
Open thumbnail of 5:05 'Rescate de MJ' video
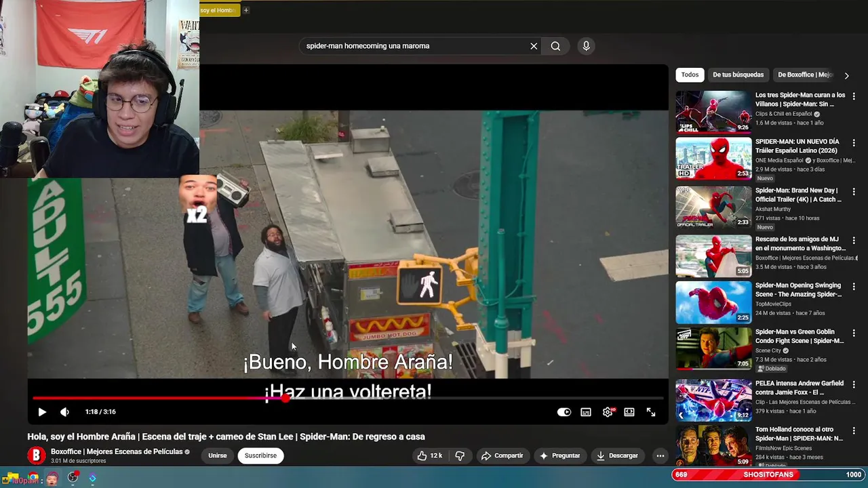coord(713,256)
